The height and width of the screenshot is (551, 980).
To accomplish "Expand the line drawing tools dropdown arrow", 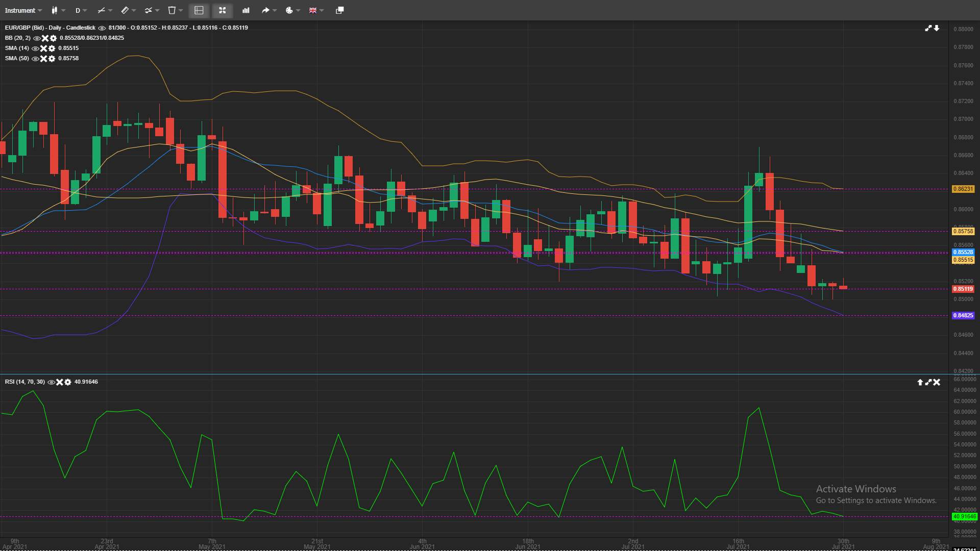I will click(x=110, y=10).
